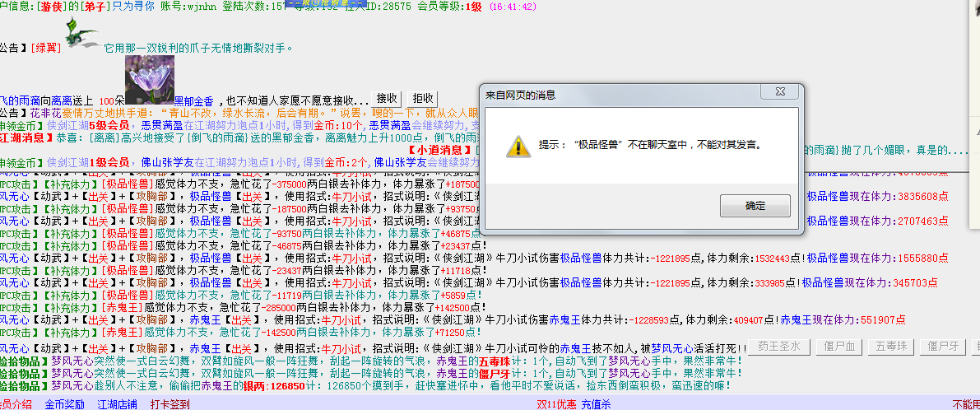Open the 江湖店铺 link
The height and width of the screenshot is (410, 980).
(117, 404)
